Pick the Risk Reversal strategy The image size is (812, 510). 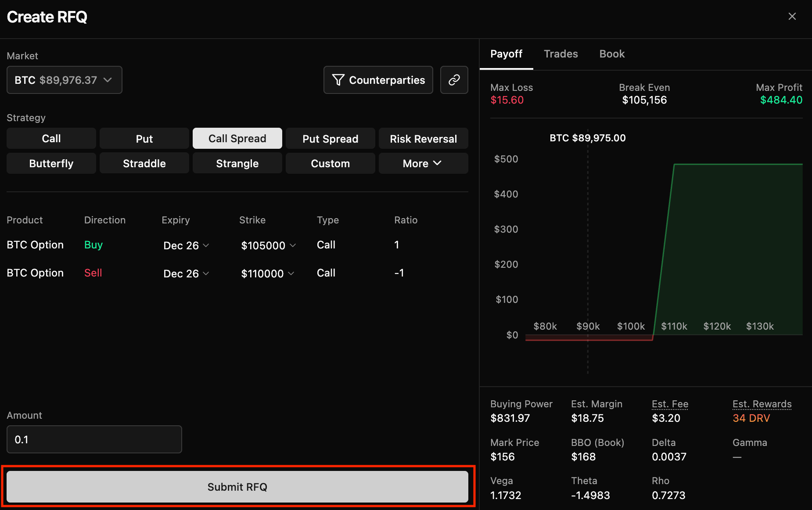(423, 139)
